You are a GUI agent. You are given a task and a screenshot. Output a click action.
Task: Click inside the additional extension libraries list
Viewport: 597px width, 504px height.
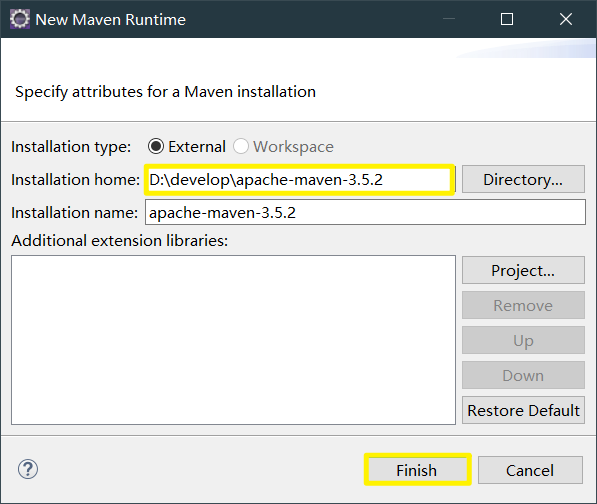click(233, 340)
